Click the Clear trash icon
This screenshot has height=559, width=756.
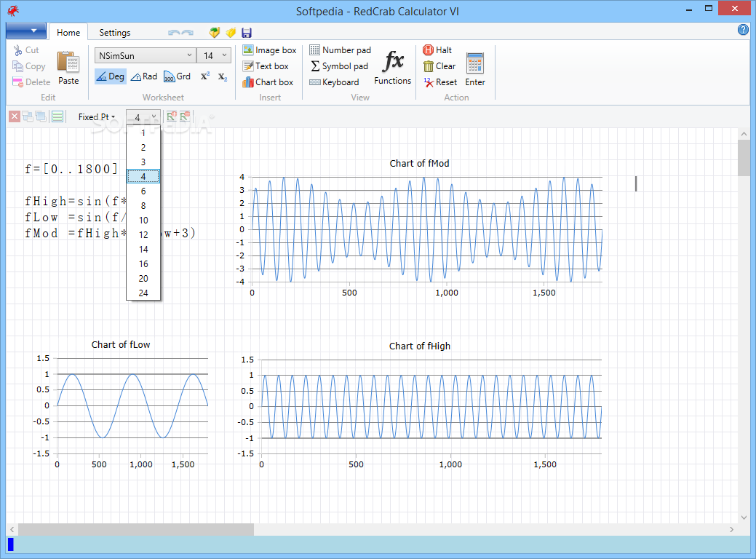click(429, 66)
